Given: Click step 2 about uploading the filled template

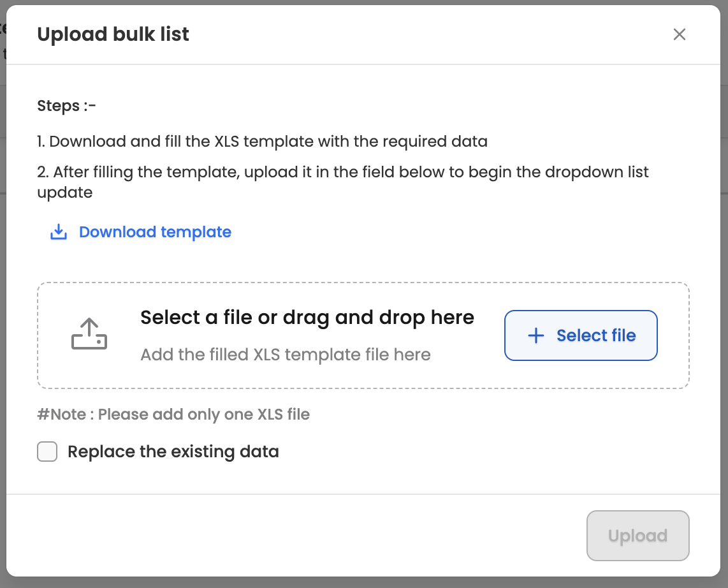Looking at the screenshot, I should coord(343,173).
